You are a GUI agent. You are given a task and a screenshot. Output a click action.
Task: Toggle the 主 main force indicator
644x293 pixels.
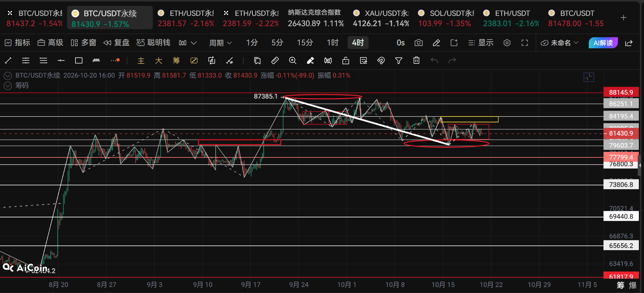141,60
